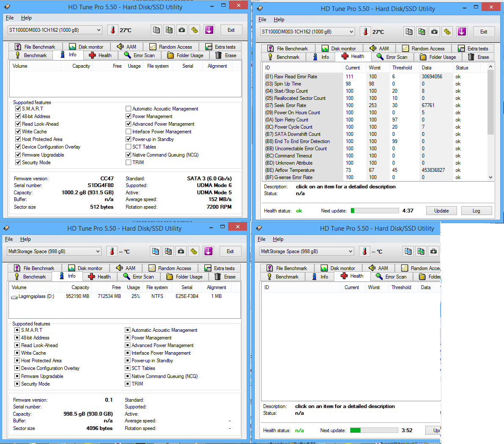Toggle Power-up in Standby checkbox in top-left window
Viewport: 504px width, 444px height.
point(129,139)
